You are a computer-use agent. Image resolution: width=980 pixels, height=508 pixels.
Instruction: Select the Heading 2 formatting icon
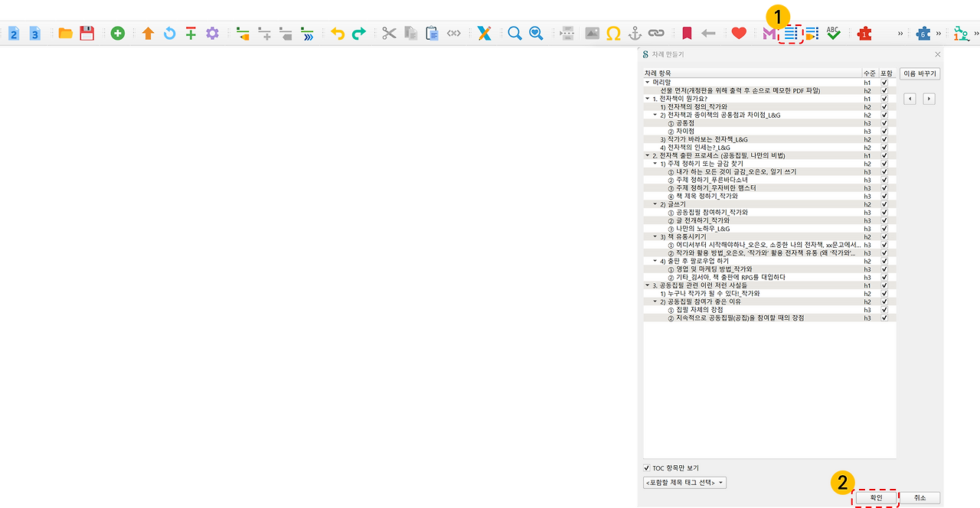[x=12, y=33]
